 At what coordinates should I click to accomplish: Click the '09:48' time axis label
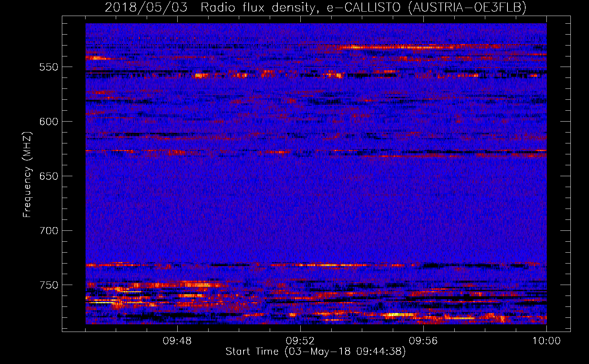coord(177,341)
